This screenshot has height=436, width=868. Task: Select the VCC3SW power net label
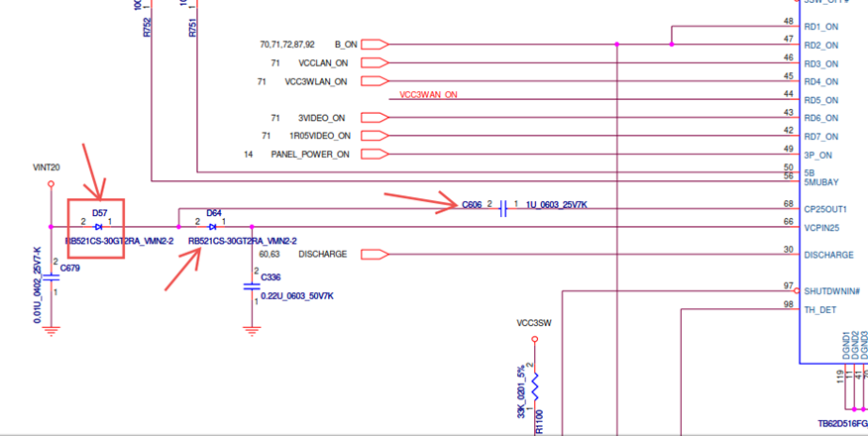[533, 323]
